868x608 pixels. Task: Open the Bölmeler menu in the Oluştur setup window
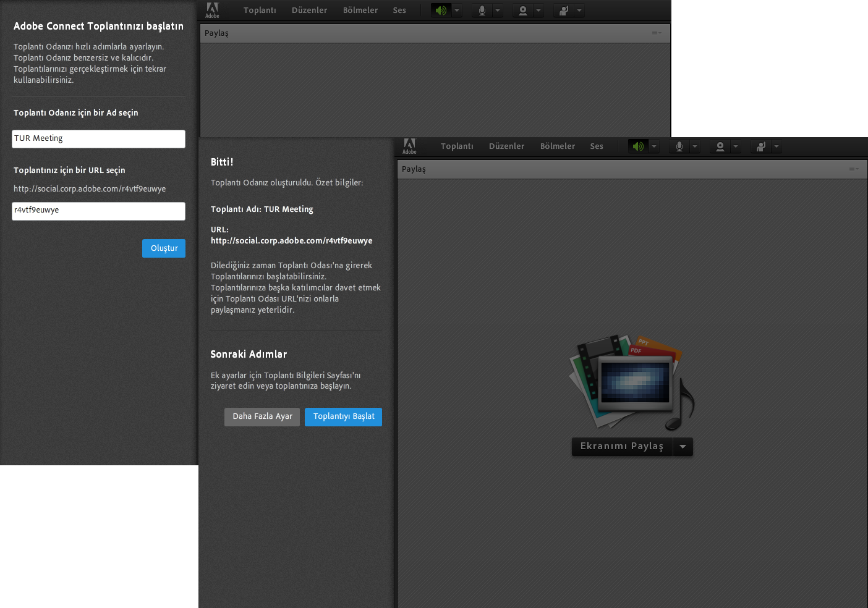click(x=360, y=11)
